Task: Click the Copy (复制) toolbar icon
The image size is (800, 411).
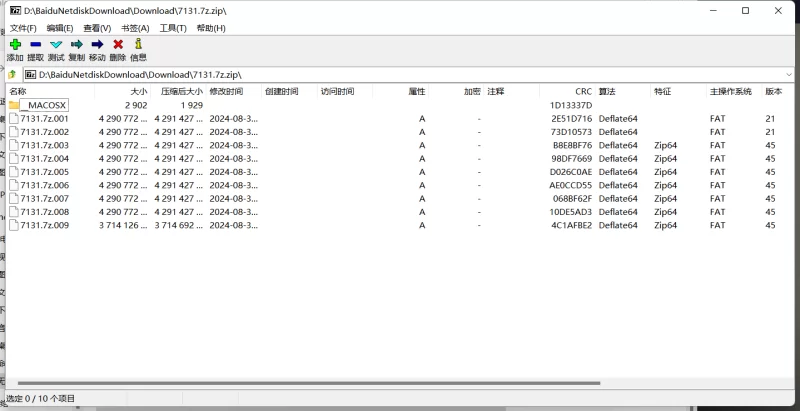Action: tap(77, 44)
